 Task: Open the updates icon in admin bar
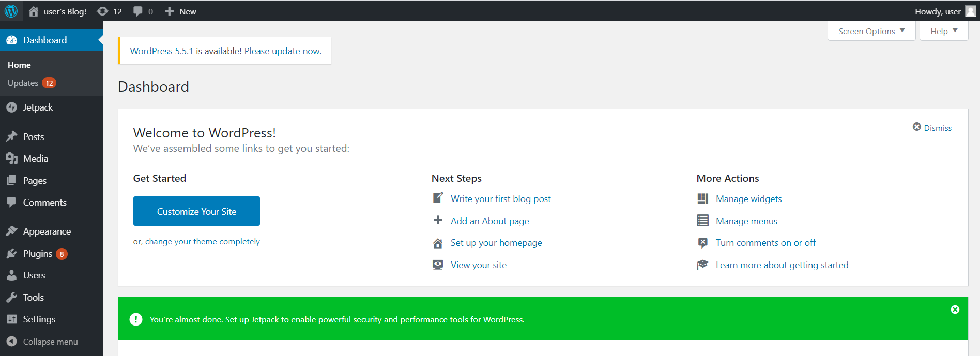pos(103,11)
